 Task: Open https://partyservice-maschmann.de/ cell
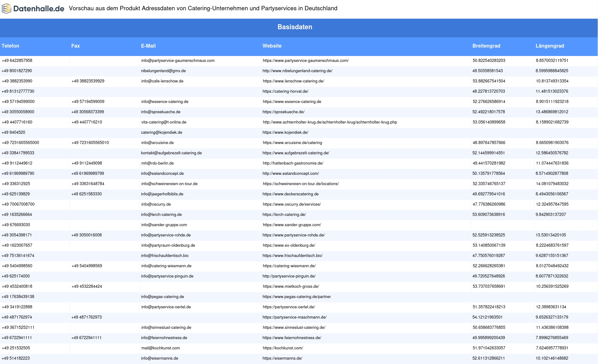tap(295, 317)
